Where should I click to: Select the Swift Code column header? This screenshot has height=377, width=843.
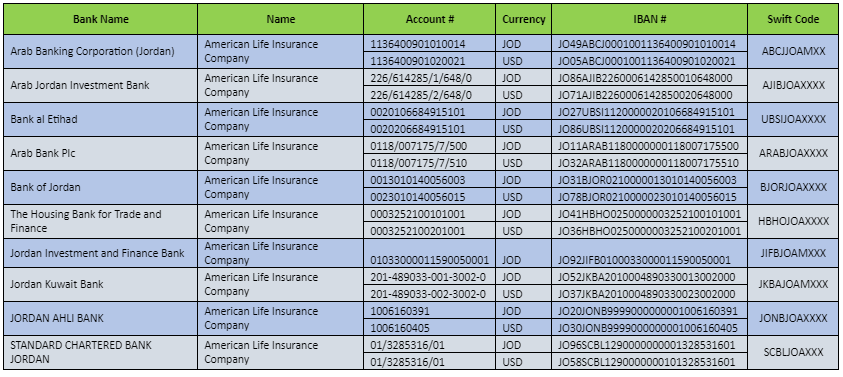[793, 19]
